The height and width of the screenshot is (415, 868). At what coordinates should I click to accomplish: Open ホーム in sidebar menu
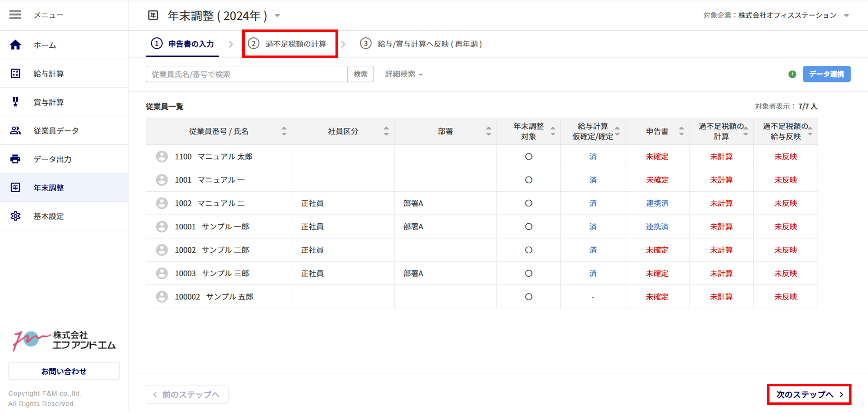click(64, 45)
